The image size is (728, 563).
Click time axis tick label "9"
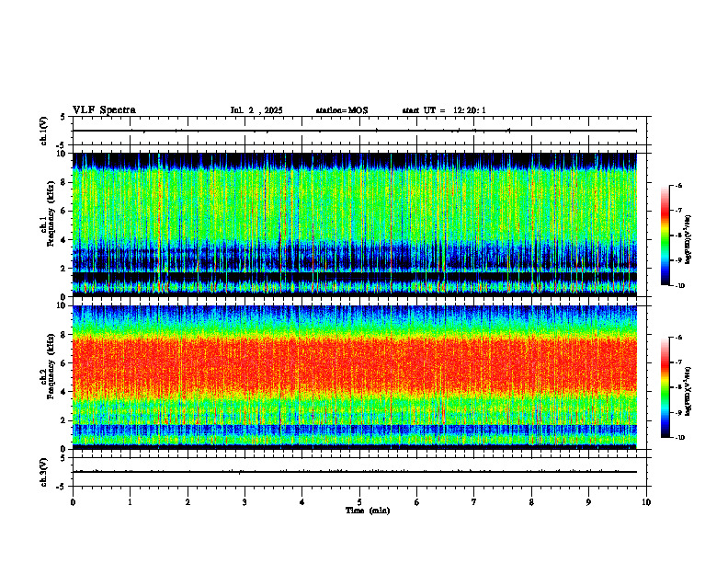click(x=588, y=502)
